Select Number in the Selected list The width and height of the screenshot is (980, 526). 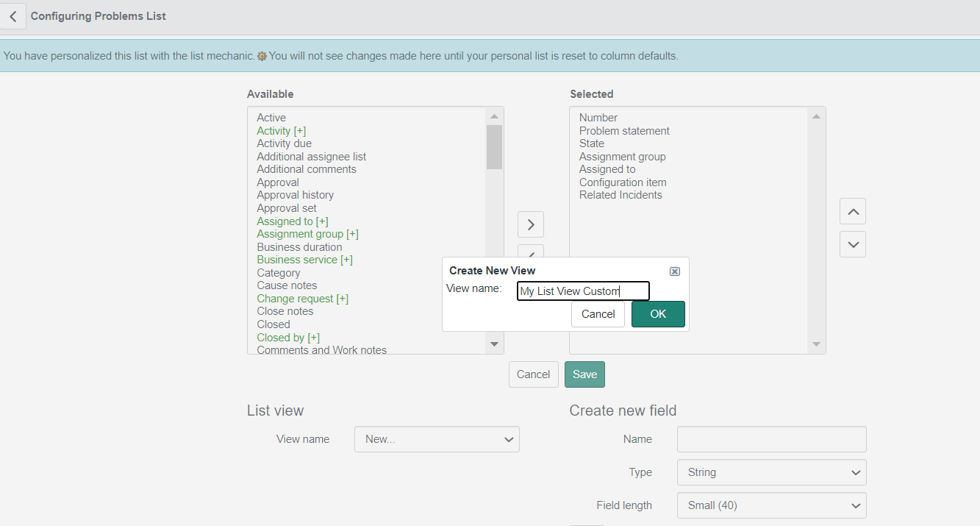coord(598,117)
